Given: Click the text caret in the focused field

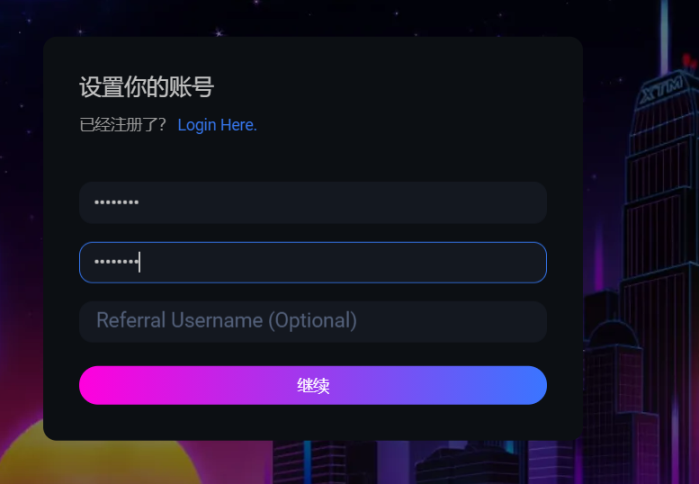Looking at the screenshot, I should (140, 262).
